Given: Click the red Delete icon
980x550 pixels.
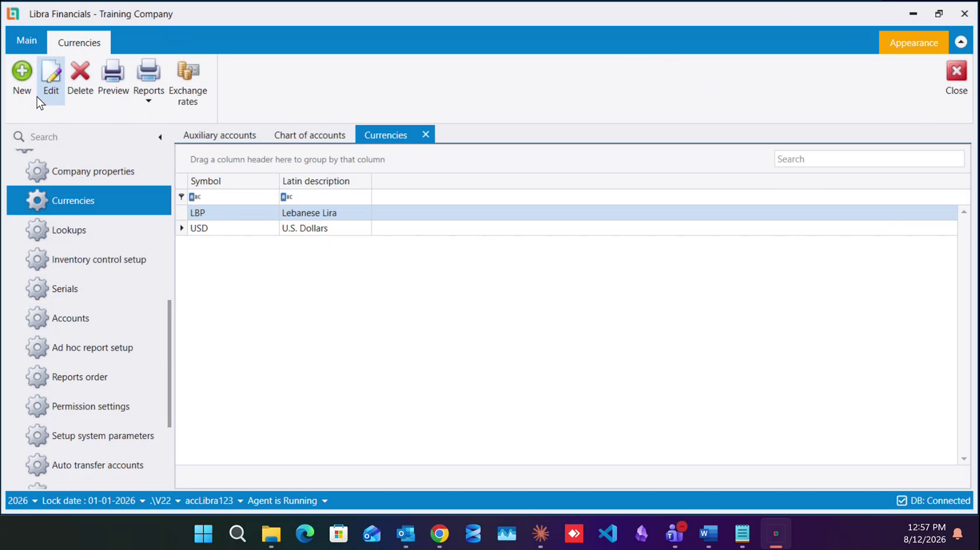Looking at the screenshot, I should 80,71.
